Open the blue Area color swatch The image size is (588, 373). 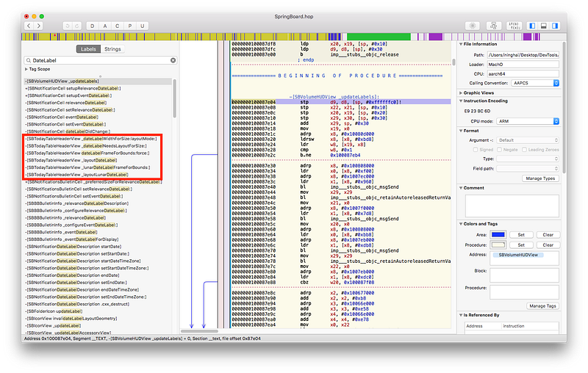coord(498,235)
